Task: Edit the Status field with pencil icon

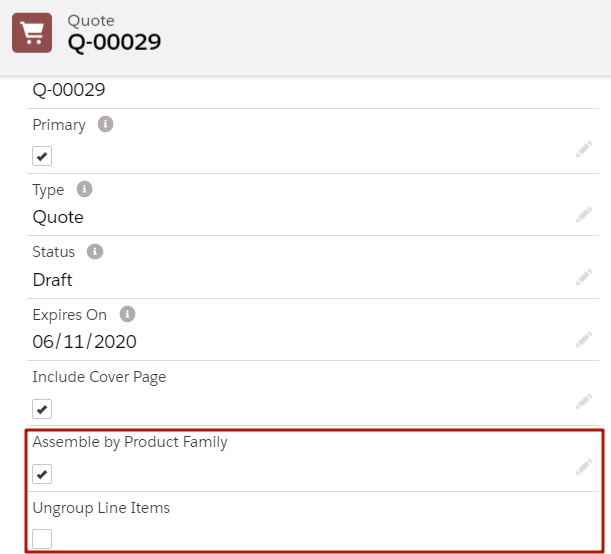Action: (584, 277)
